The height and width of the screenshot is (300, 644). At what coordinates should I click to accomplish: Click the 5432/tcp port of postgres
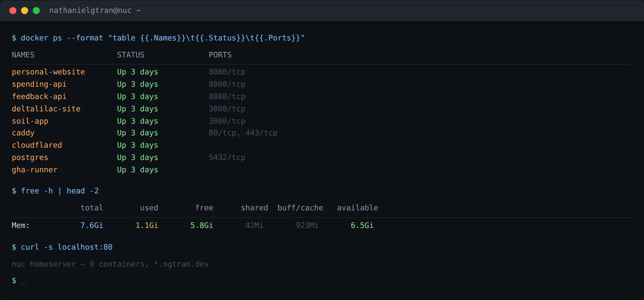pyautogui.click(x=227, y=158)
